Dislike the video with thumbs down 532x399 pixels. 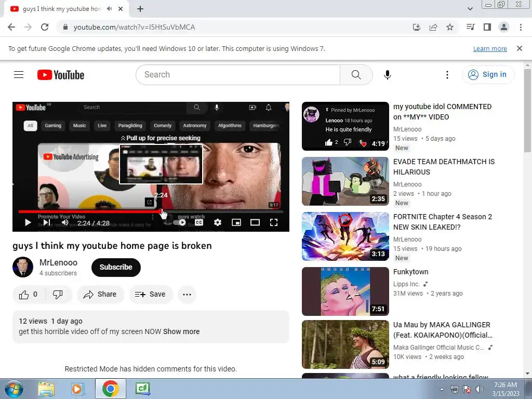pyautogui.click(x=58, y=295)
